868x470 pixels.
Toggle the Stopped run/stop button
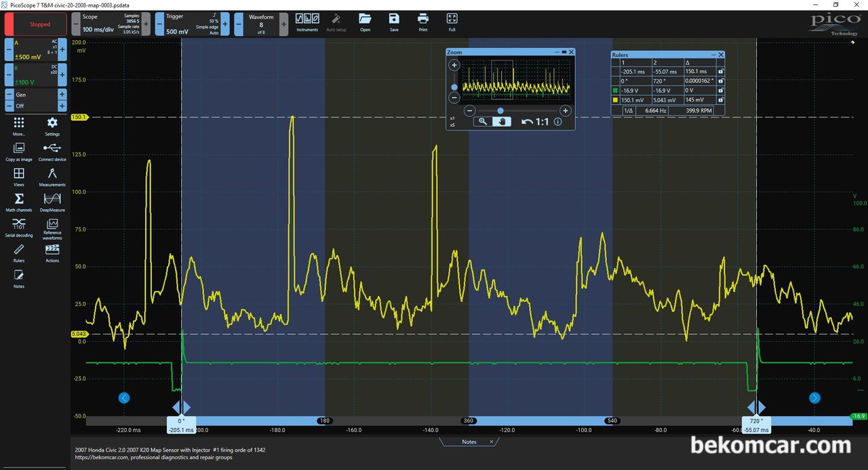point(36,24)
